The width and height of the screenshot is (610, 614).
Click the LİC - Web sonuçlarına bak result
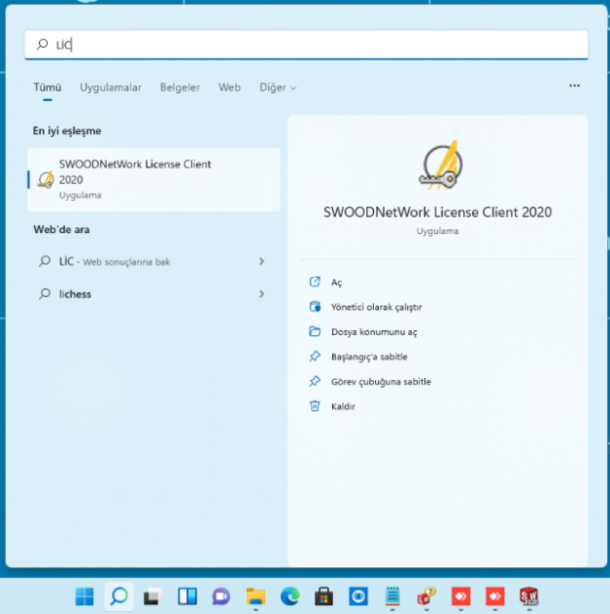[153, 261]
